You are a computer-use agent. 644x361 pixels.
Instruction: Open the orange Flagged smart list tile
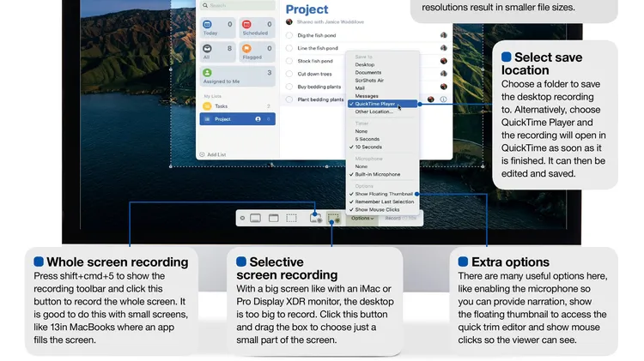(258, 52)
